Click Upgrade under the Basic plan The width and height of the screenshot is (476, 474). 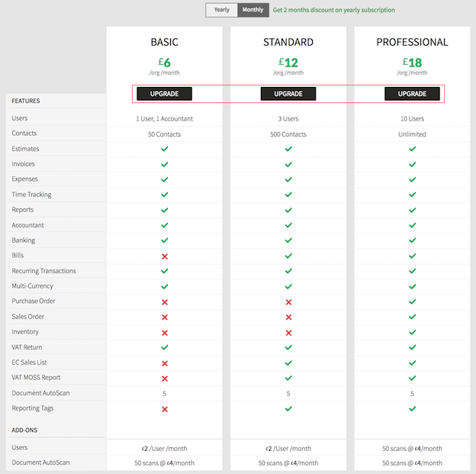point(164,94)
